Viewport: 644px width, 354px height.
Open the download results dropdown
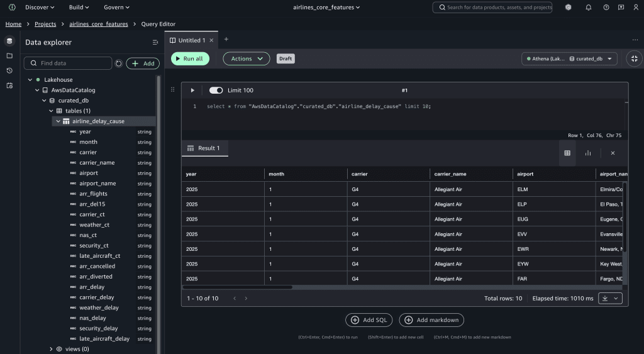pos(610,298)
